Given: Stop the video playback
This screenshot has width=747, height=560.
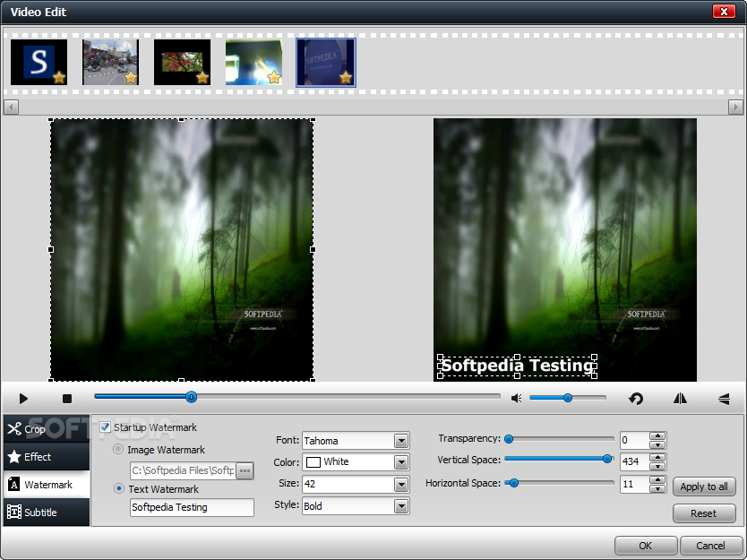Looking at the screenshot, I should point(67,399).
